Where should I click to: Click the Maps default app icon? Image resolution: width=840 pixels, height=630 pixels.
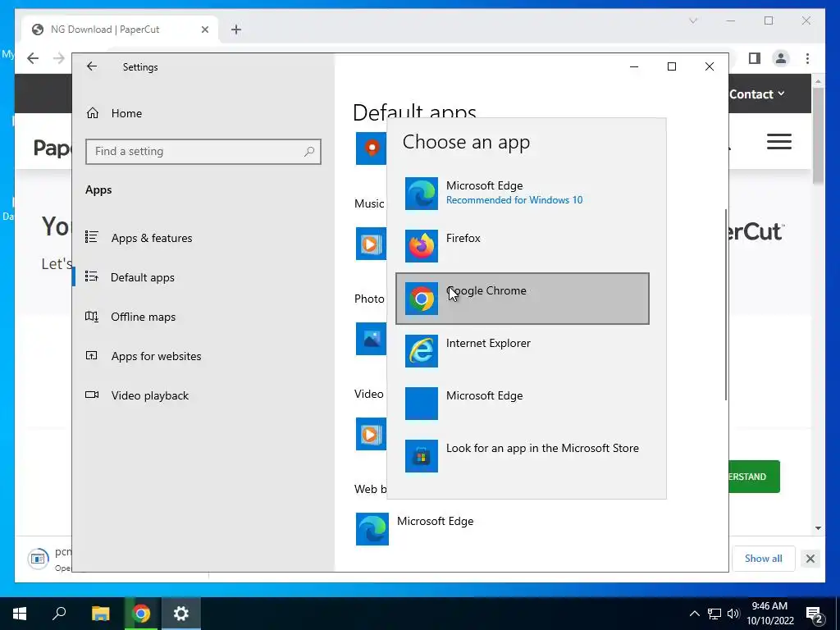click(371, 148)
